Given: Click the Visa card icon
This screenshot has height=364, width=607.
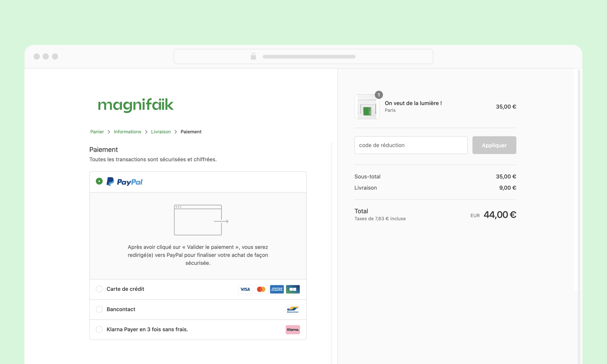Looking at the screenshot, I should coord(245,289).
